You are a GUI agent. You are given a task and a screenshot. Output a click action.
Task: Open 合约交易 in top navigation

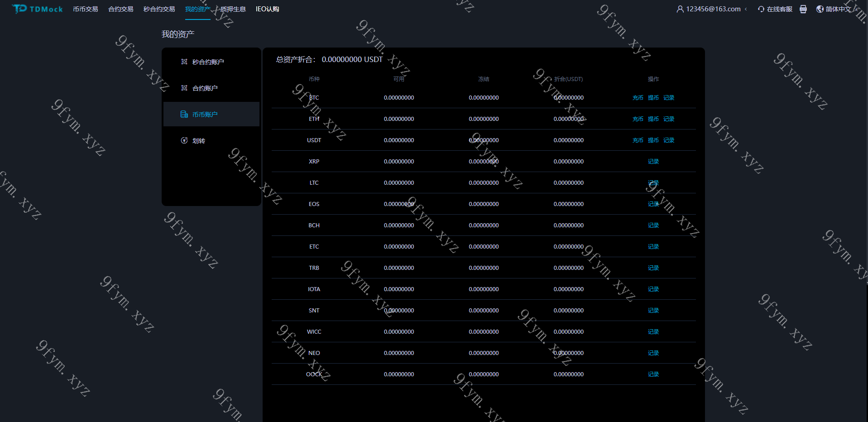(x=121, y=9)
